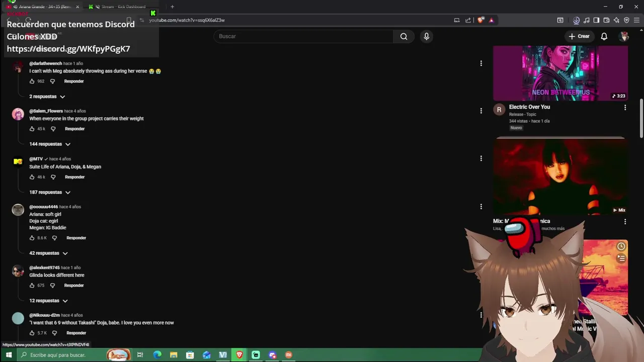The image size is (644, 362).
Task: Open Brave Rewards triangle icon
Action: (492, 20)
